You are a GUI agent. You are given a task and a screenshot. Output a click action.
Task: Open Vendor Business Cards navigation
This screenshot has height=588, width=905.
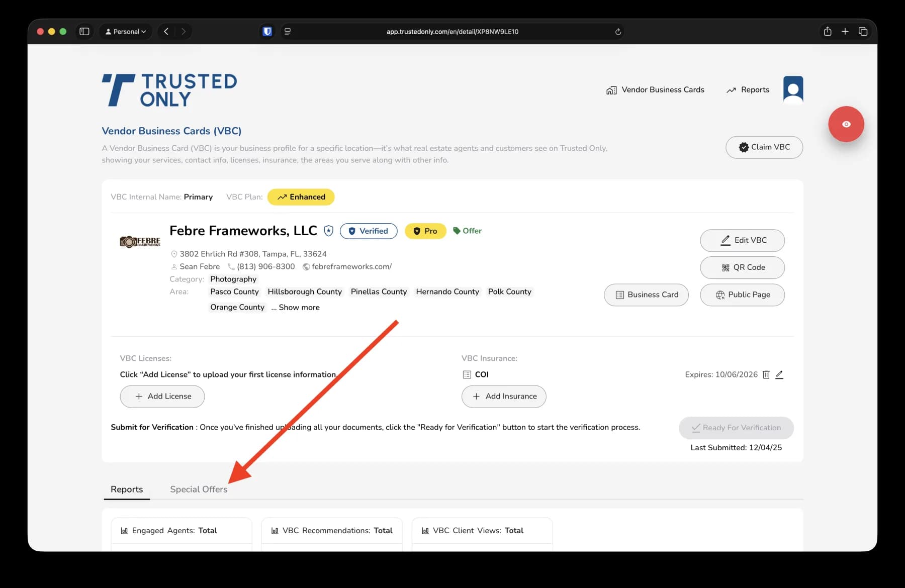pos(655,90)
